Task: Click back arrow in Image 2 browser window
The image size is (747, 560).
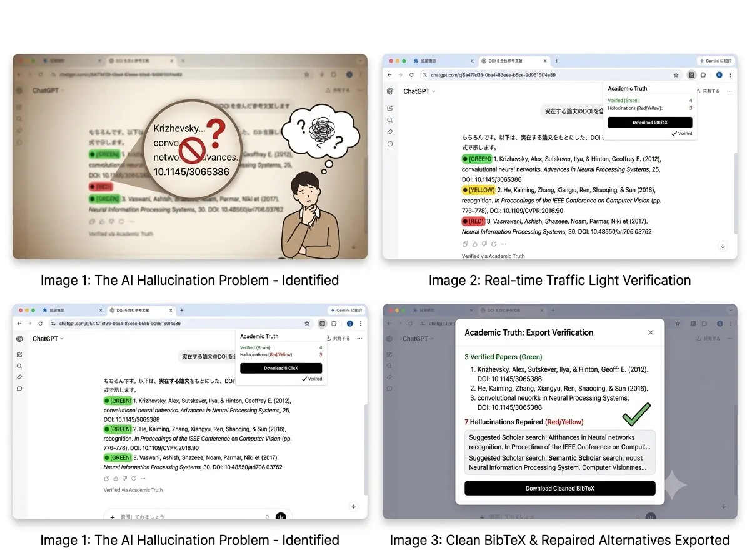Action: point(389,75)
